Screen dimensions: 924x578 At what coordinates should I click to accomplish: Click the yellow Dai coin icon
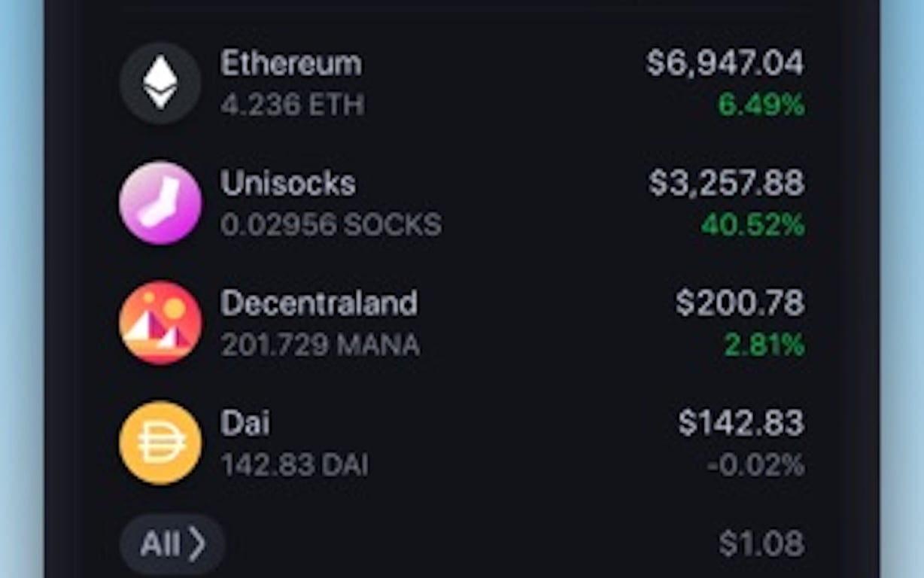coord(160,443)
